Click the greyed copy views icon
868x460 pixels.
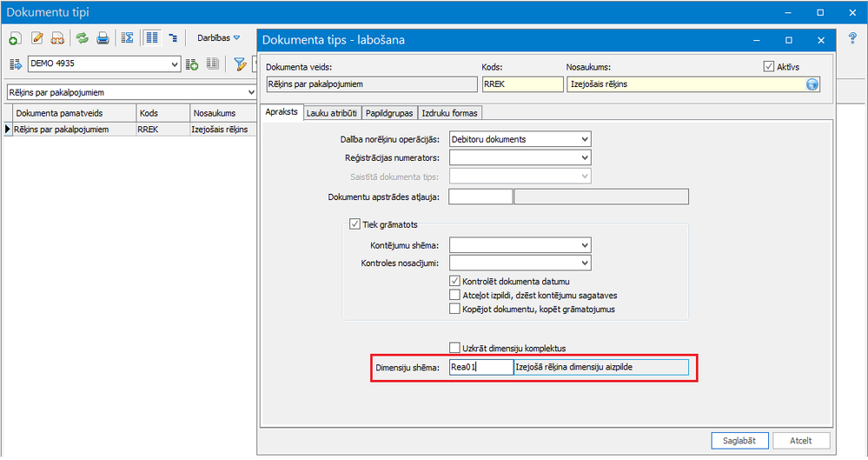[x=213, y=64]
